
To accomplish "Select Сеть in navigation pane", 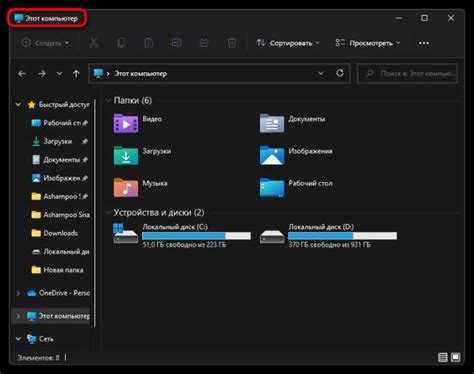I will [x=40, y=339].
